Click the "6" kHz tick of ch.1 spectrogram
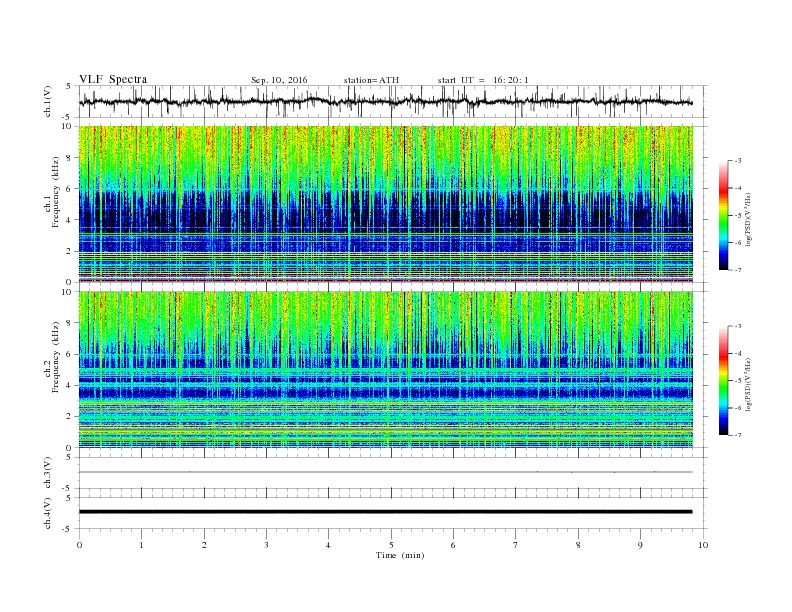This screenshot has height=612, width=792. pos(70,188)
